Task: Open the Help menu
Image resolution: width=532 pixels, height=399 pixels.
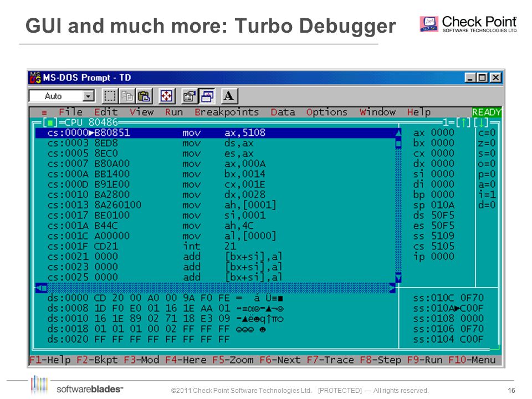Action: (x=419, y=112)
